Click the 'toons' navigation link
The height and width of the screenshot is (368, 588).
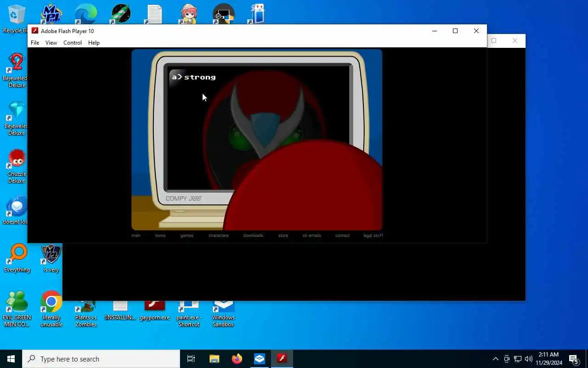click(x=160, y=236)
